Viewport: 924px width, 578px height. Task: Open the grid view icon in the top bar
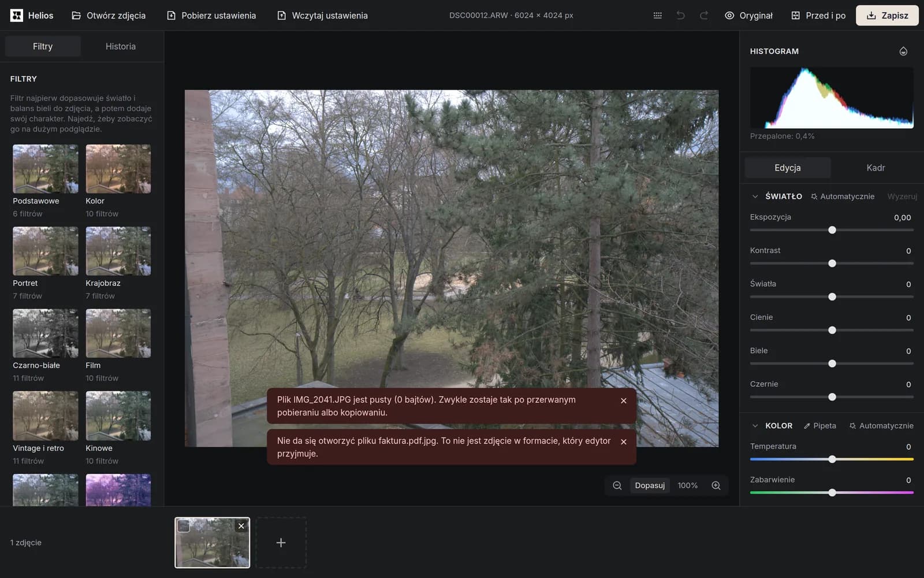(657, 16)
